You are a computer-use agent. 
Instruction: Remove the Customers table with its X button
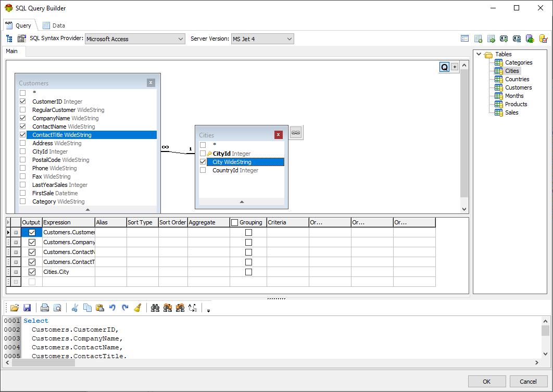click(150, 83)
